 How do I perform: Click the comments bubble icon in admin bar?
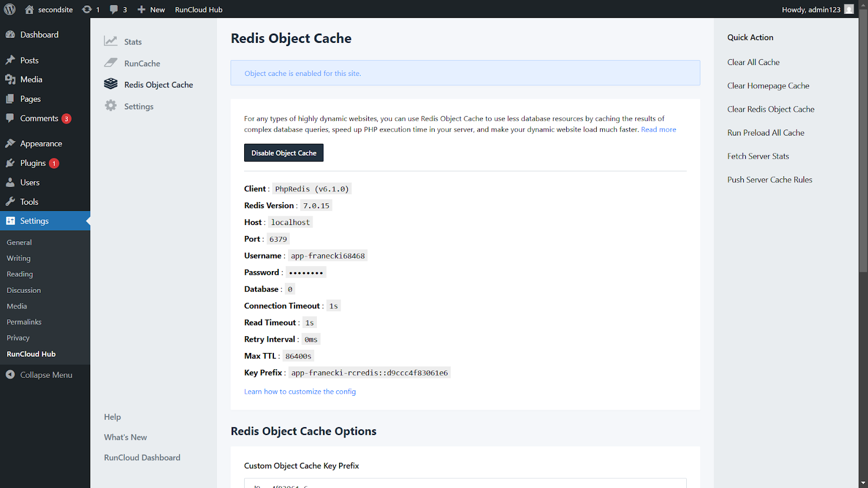114,9
